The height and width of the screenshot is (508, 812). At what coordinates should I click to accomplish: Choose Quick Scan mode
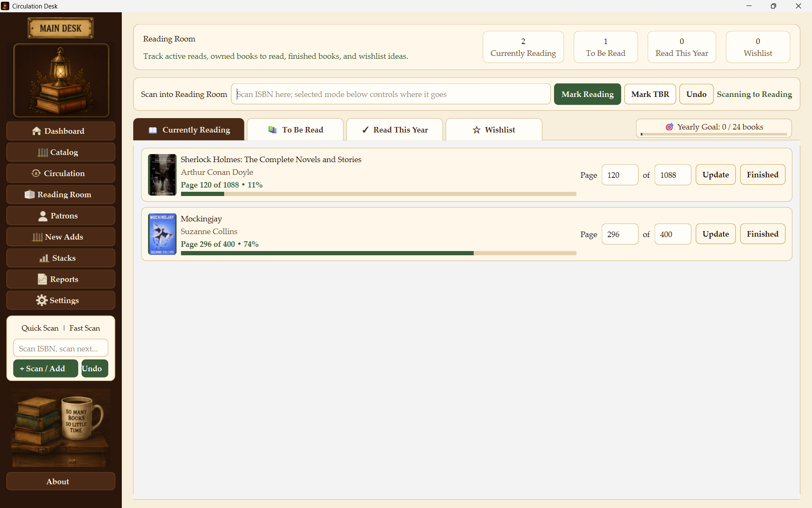click(40, 328)
